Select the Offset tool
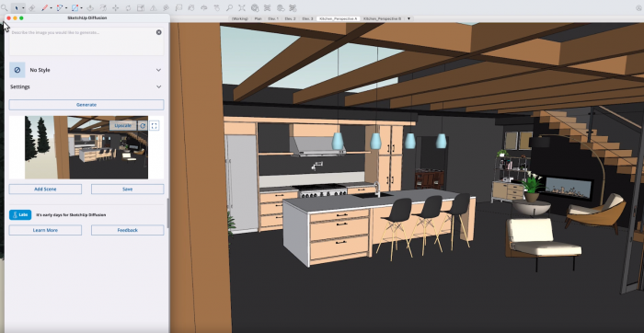This screenshot has width=644, height=333. click(x=103, y=7)
